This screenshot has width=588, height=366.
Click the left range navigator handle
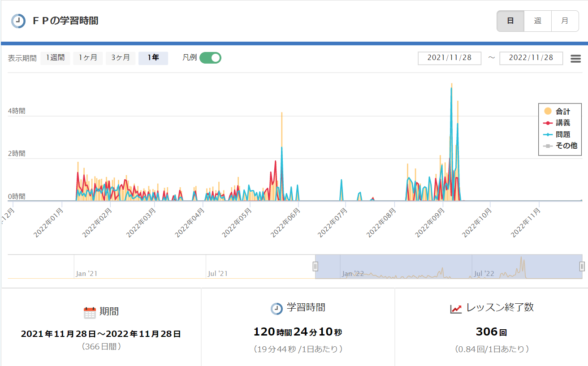pyautogui.click(x=315, y=267)
